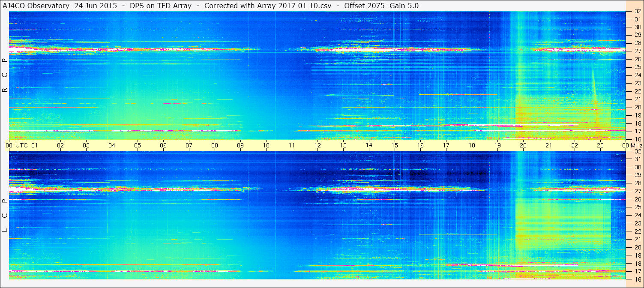
Task: Select the 18 hour marker on time axis
Action: click(x=472, y=145)
